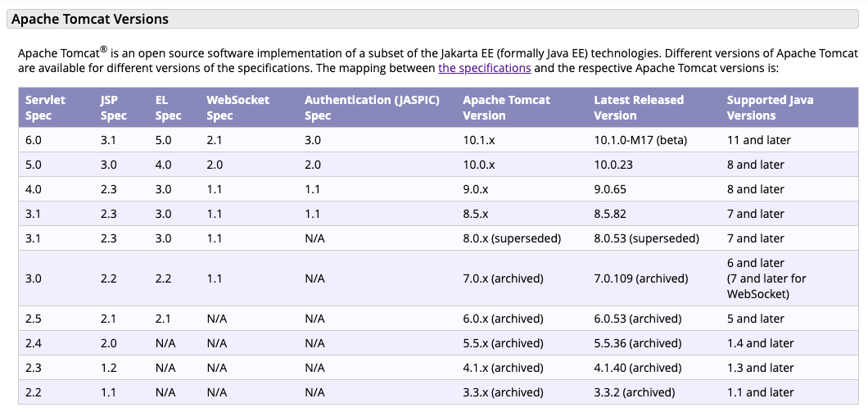Select the Latest Released Version header
The width and height of the screenshot is (868, 412).
pos(639,107)
